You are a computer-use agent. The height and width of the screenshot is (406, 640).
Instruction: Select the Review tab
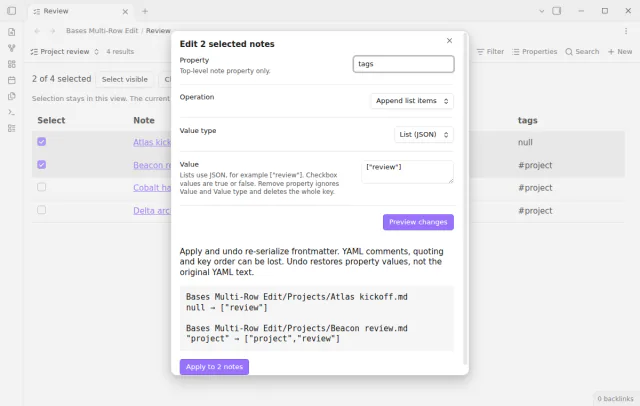[x=80, y=11]
